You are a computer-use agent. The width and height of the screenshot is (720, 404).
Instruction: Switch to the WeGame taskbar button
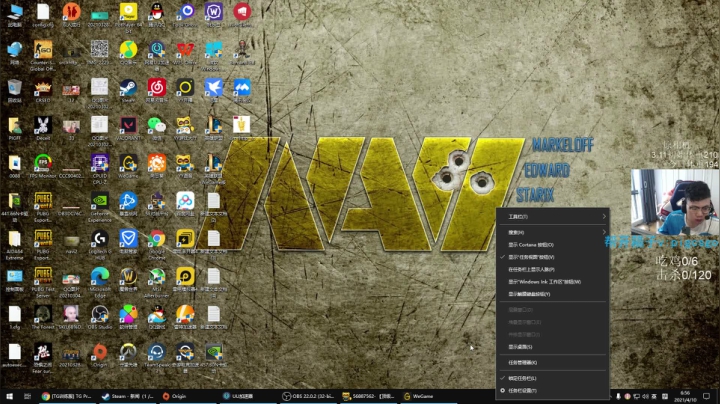(x=429, y=396)
